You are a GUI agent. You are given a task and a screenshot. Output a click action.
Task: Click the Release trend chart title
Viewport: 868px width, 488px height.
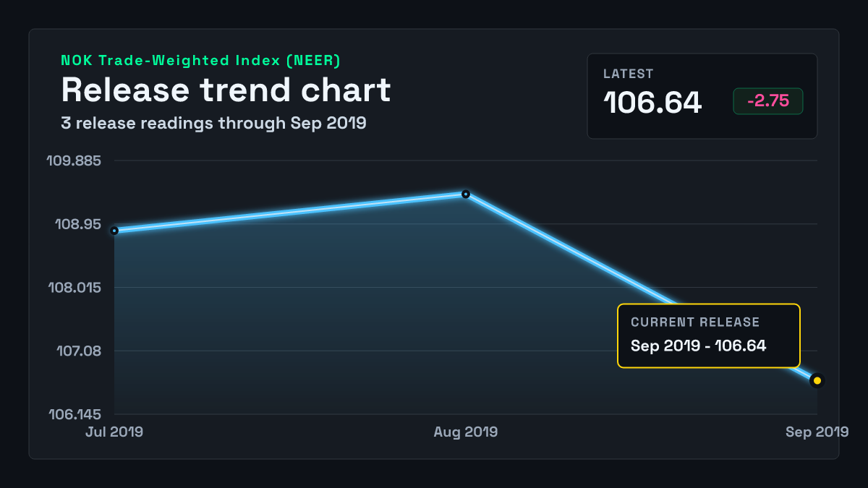coord(226,90)
